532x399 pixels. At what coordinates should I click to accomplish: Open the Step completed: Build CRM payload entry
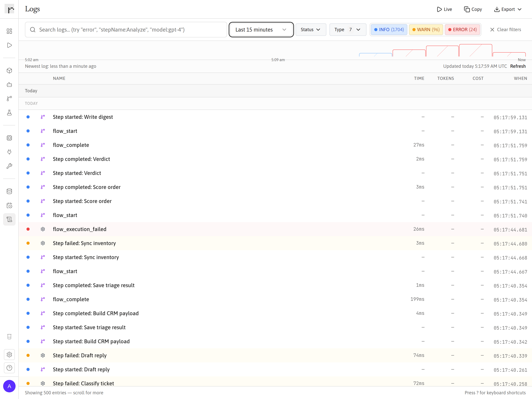[275, 313]
